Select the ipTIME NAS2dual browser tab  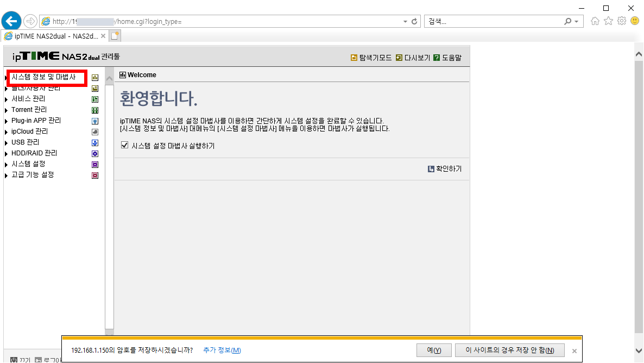[55, 36]
